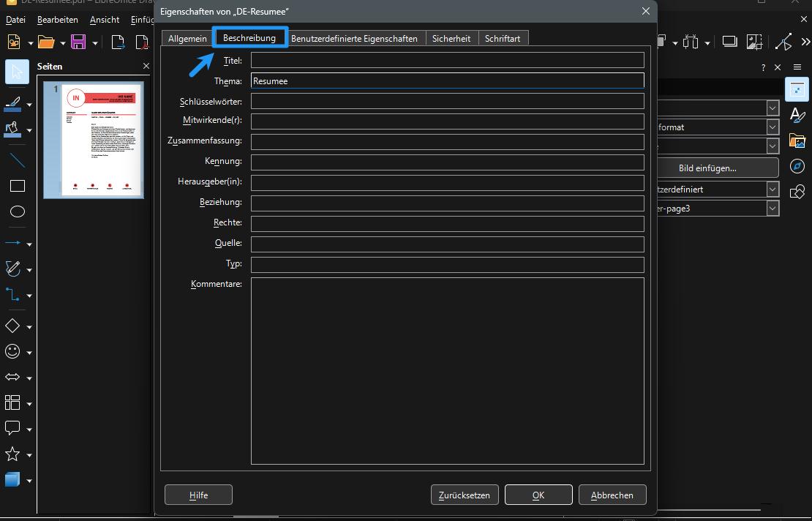Choose the Rectangle drawing tool
This screenshot has width=812, height=521.
coord(17,186)
